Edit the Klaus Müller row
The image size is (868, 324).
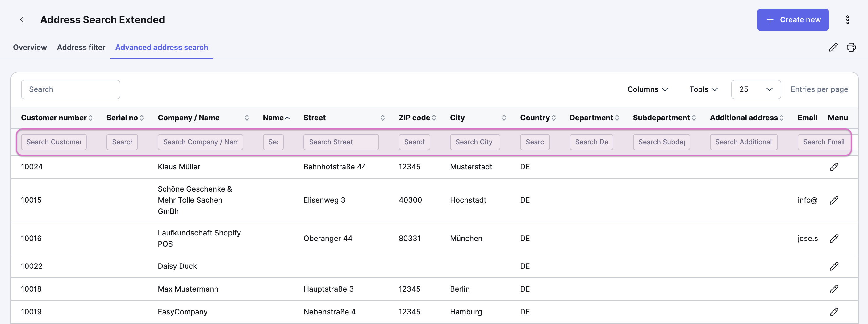pyautogui.click(x=834, y=167)
